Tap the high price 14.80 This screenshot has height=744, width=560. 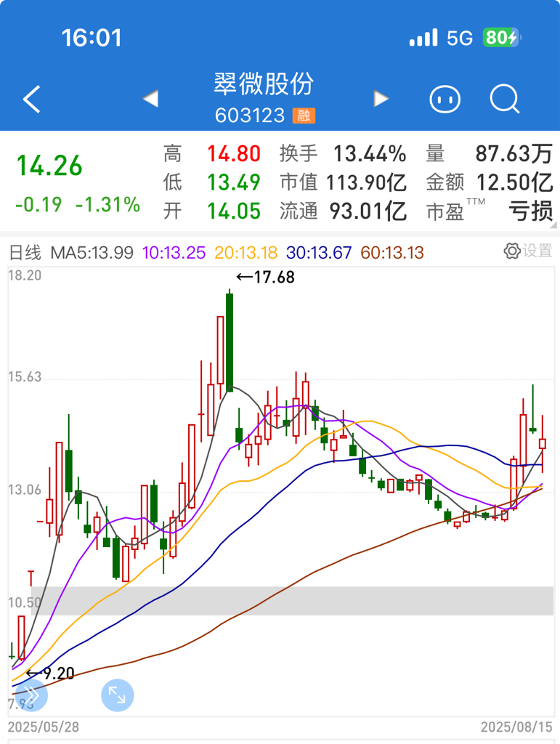(x=234, y=154)
